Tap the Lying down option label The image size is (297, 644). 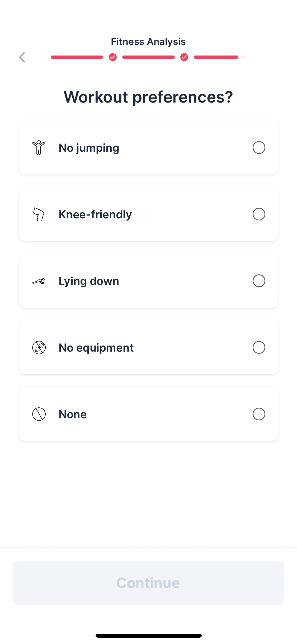point(89,281)
